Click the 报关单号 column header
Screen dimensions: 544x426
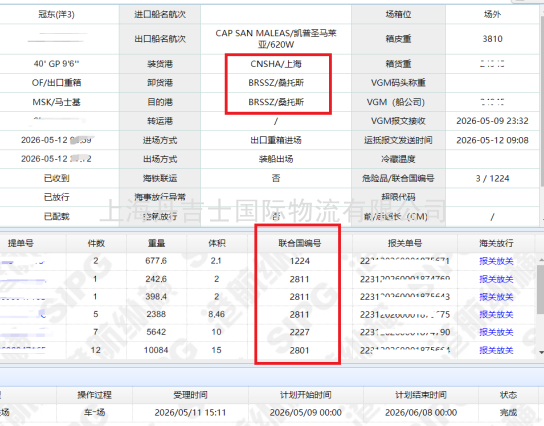405,243
